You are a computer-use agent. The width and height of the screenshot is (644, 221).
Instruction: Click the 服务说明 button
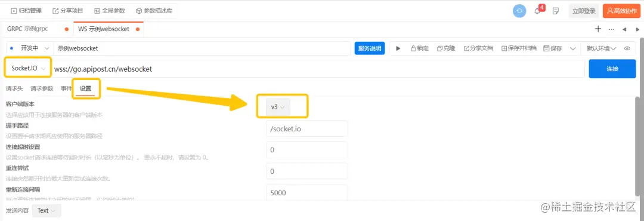(370, 48)
